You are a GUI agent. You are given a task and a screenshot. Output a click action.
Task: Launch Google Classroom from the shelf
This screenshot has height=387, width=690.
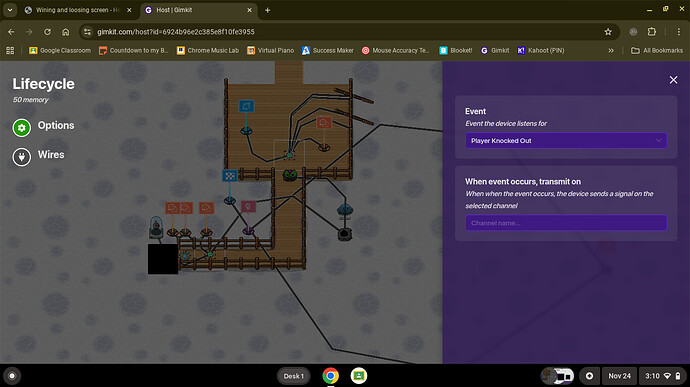pos(359,376)
